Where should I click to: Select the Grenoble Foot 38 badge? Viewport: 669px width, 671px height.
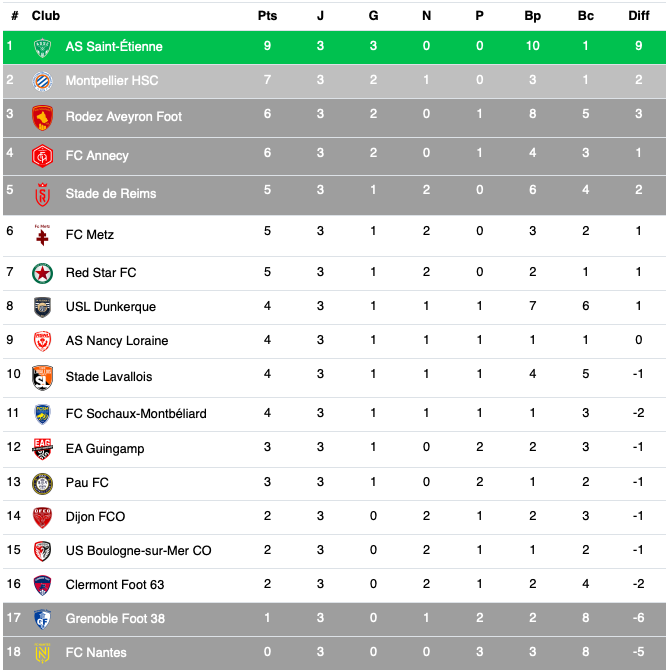(42, 619)
